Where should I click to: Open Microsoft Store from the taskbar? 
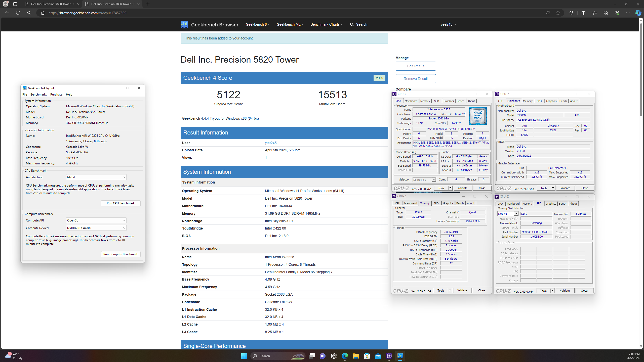click(367, 356)
